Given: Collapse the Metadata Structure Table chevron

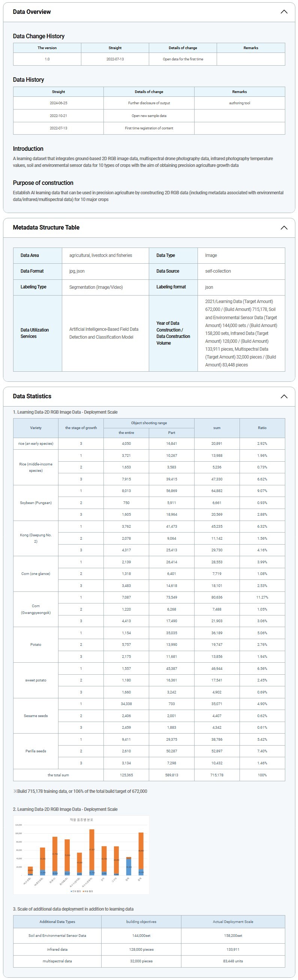Looking at the screenshot, I should pyautogui.click(x=283, y=228).
